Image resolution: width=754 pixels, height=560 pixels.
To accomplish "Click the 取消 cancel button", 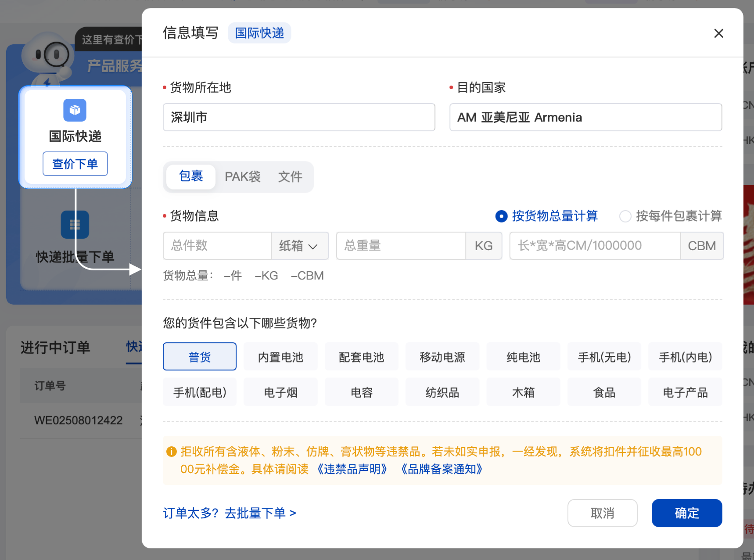I will coord(602,513).
